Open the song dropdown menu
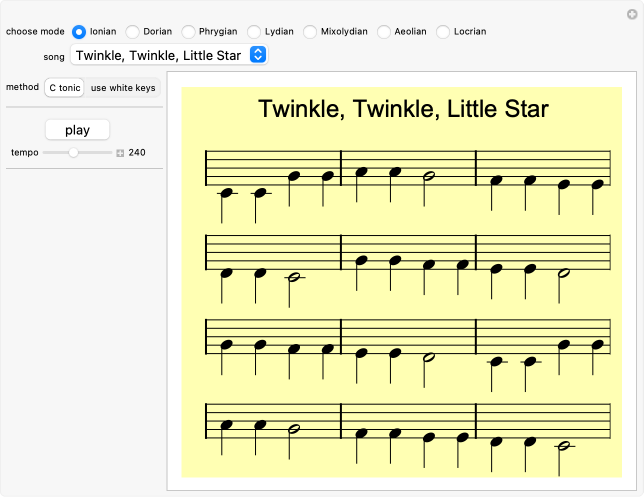The image size is (644, 498). click(168, 55)
